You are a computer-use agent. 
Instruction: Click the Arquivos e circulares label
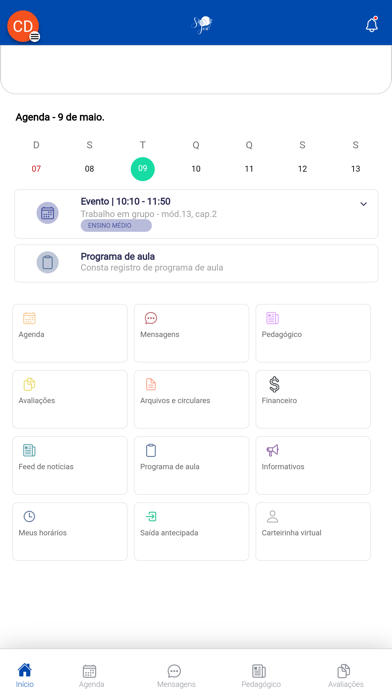[x=175, y=400]
